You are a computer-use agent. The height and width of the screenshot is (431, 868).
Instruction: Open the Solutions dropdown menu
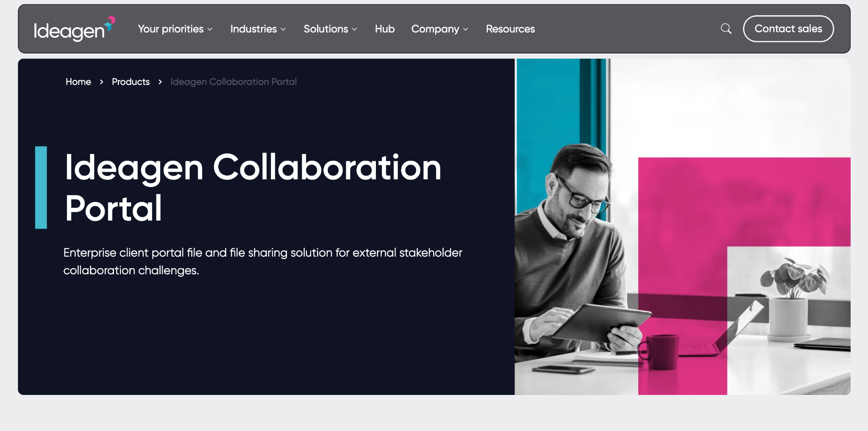331,29
